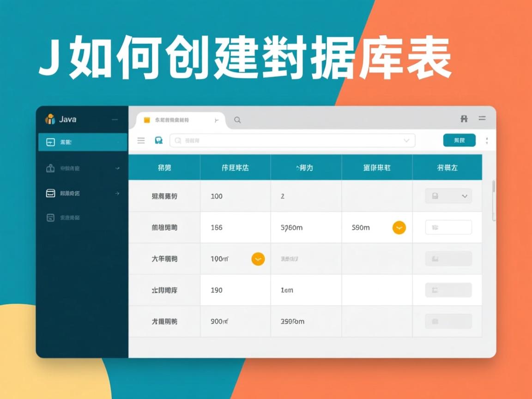The width and height of the screenshot is (532, 399).
Task: Open the lock dropdown in the first table row
Action: click(x=448, y=196)
